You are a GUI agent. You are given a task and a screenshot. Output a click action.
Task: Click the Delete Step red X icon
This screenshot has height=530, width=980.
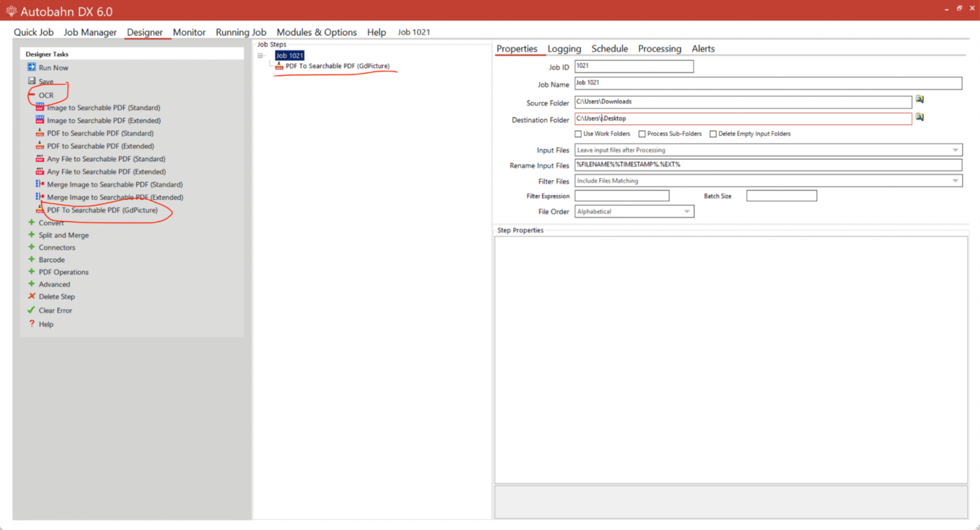tap(32, 296)
